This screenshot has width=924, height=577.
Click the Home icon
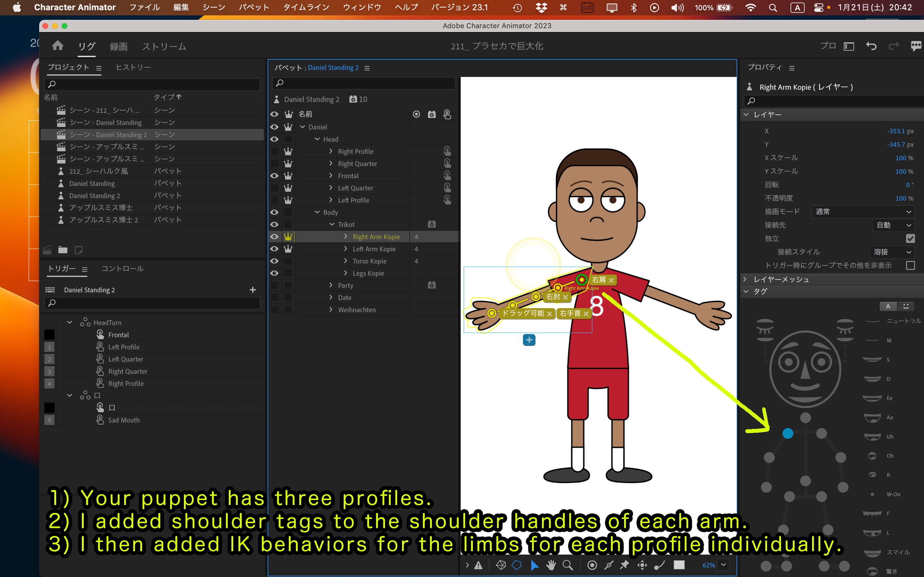[x=58, y=46]
